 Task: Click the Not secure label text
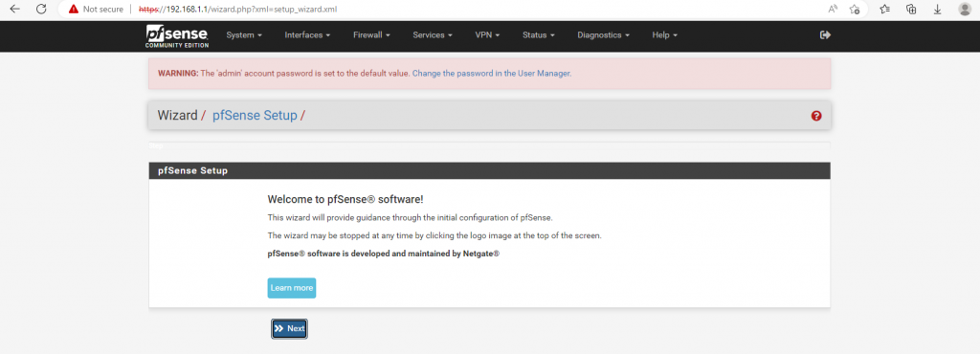point(103,10)
